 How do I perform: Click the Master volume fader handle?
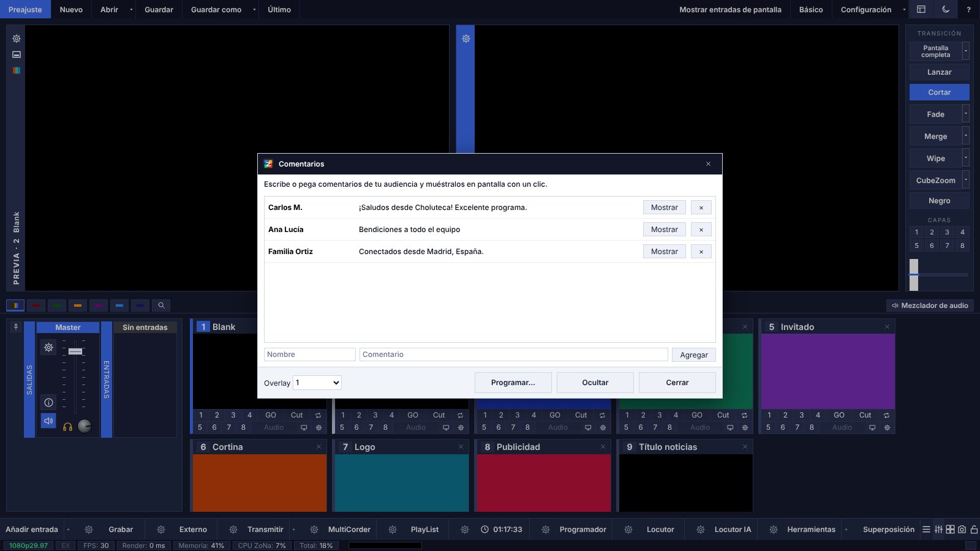pyautogui.click(x=75, y=351)
